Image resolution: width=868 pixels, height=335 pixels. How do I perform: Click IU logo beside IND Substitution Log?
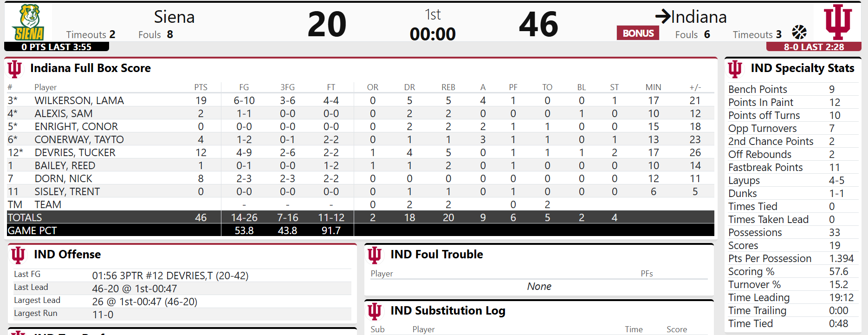tap(375, 311)
